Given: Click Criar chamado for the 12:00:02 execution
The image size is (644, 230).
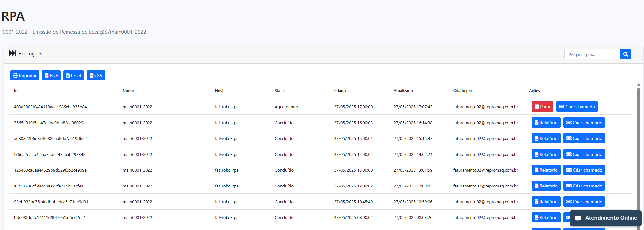Looking at the screenshot, I should point(584,186).
